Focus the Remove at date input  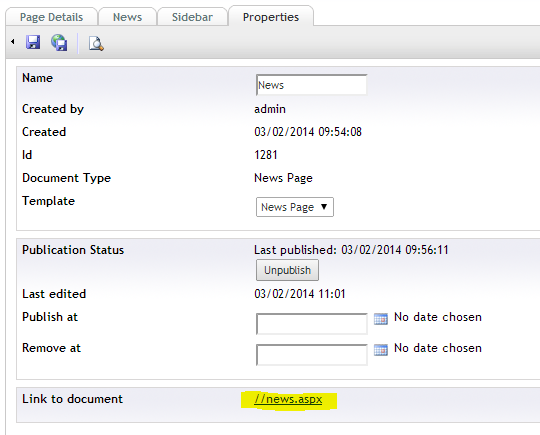[x=312, y=354]
